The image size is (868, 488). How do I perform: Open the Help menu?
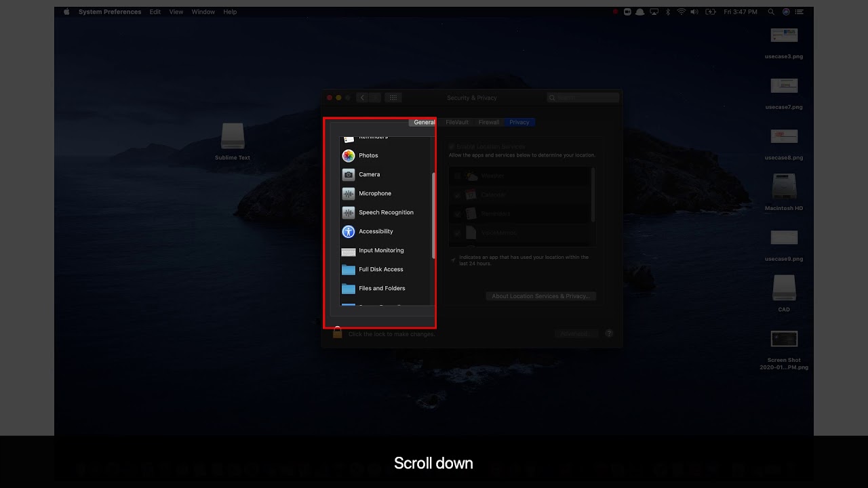coord(230,12)
